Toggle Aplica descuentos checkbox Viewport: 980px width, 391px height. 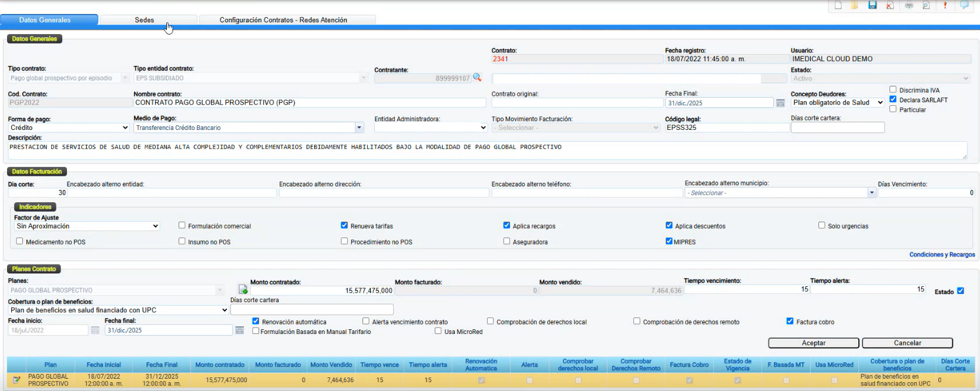[669, 225]
